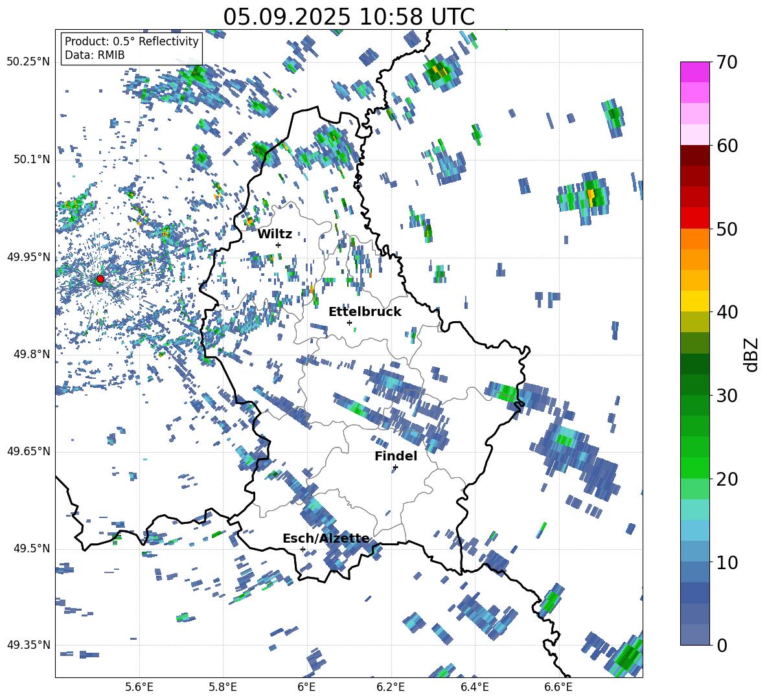Screen dimensions: 767x700
Task: Click the Ettelbruck station cross marker
Action: coord(349,322)
